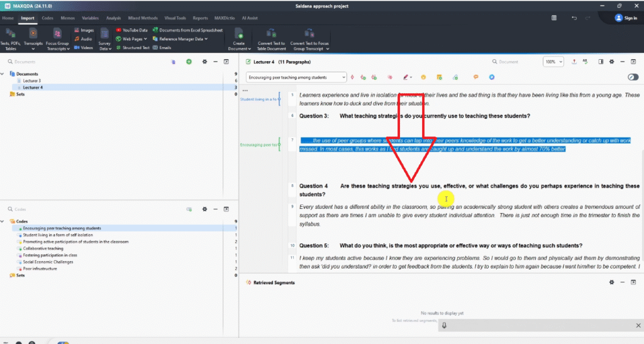Viewport: 644px width, 344px height.
Task: Click the Sign in button
Action: (626, 18)
